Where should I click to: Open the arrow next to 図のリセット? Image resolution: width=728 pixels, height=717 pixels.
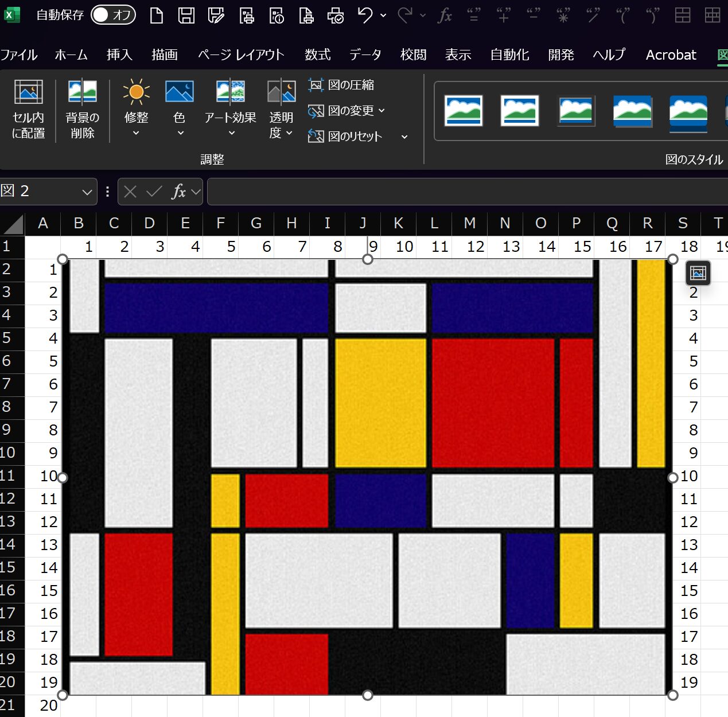point(404,137)
